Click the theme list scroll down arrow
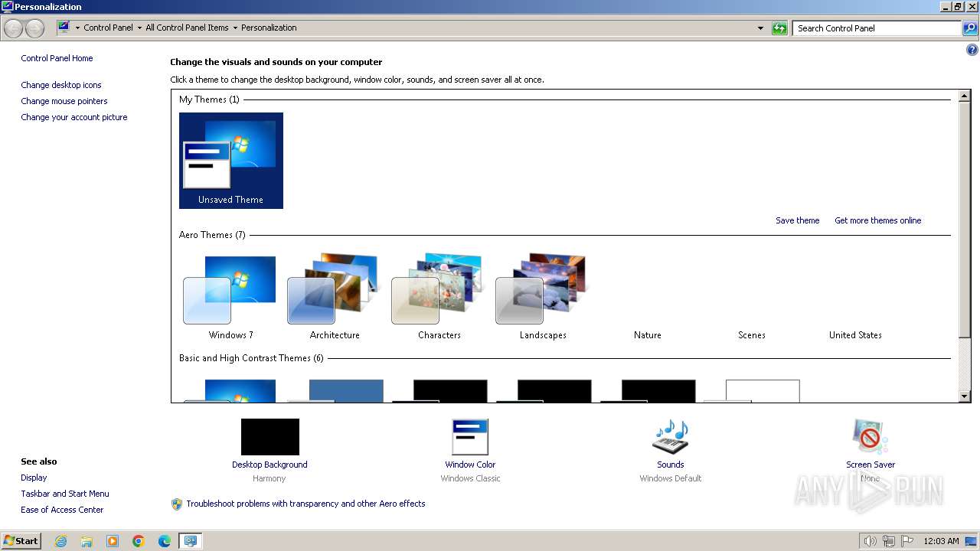The image size is (980, 551). 965,396
